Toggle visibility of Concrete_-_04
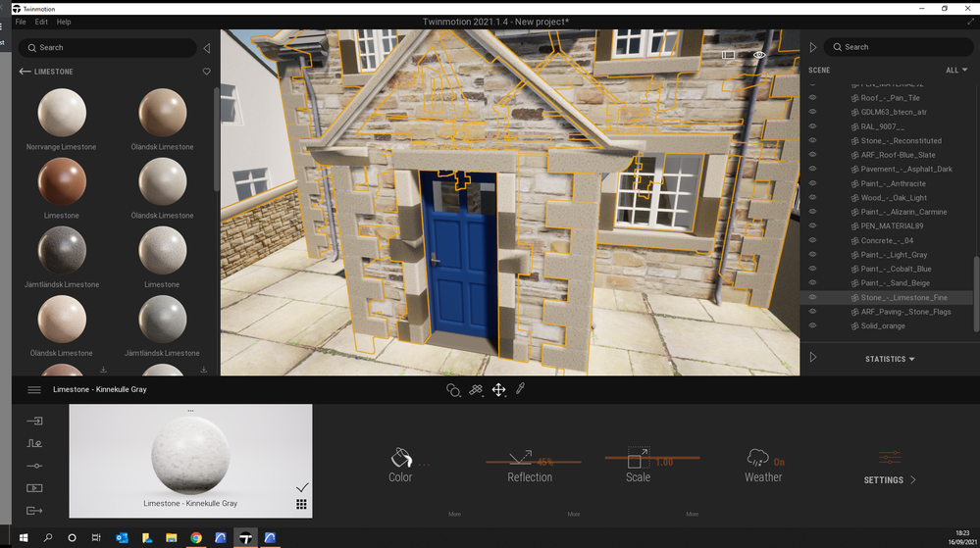This screenshot has width=980, height=548. [x=812, y=240]
